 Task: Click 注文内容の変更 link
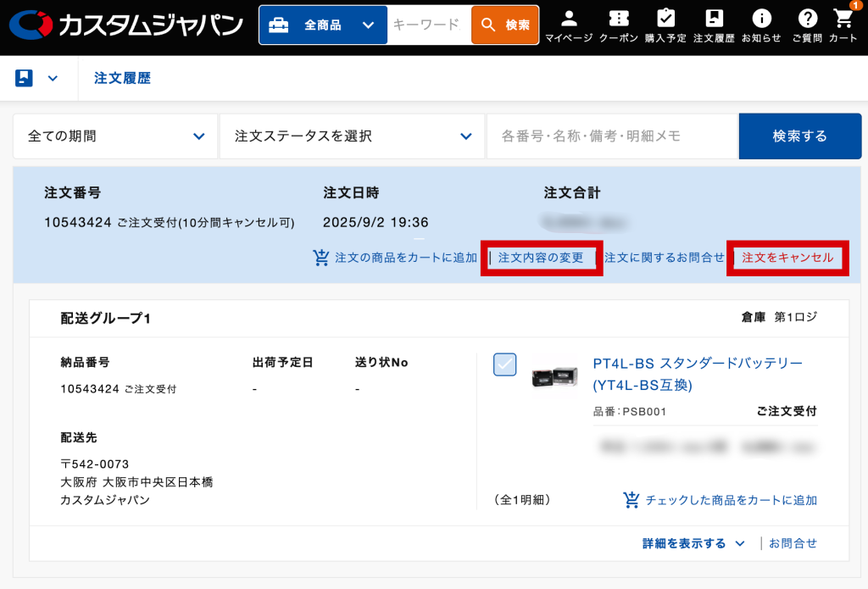click(541, 258)
